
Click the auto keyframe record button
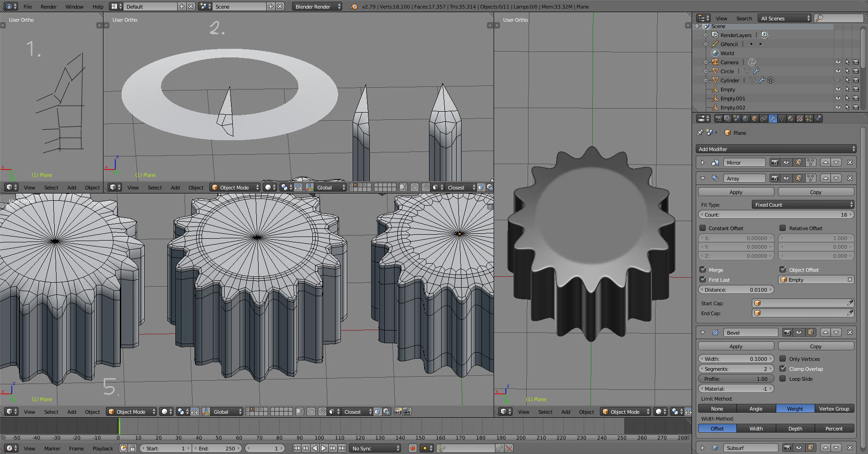412,448
